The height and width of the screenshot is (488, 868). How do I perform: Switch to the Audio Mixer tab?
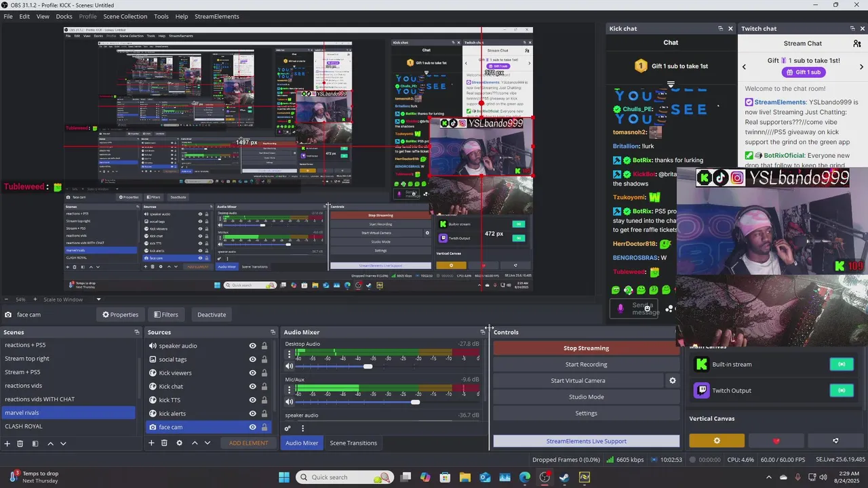coord(302,443)
